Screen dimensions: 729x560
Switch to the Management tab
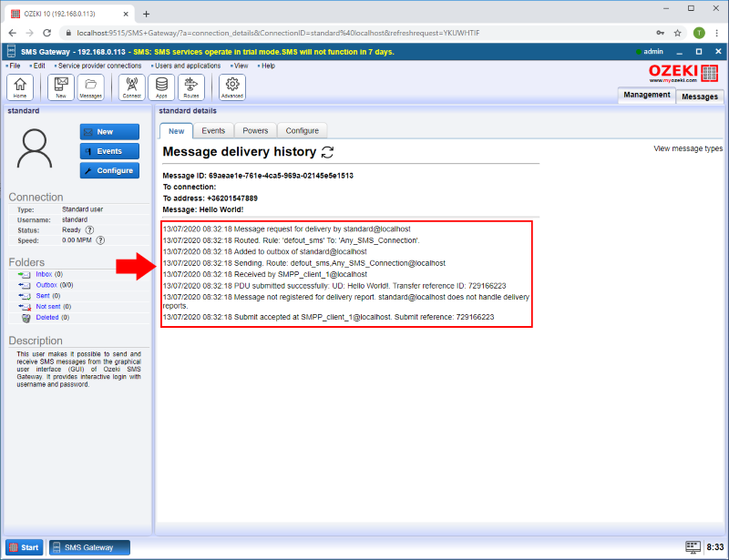point(647,95)
